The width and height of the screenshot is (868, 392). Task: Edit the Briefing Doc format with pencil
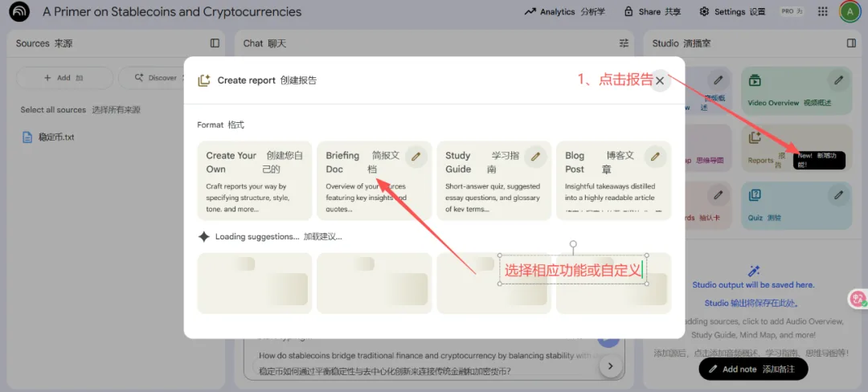[416, 157]
